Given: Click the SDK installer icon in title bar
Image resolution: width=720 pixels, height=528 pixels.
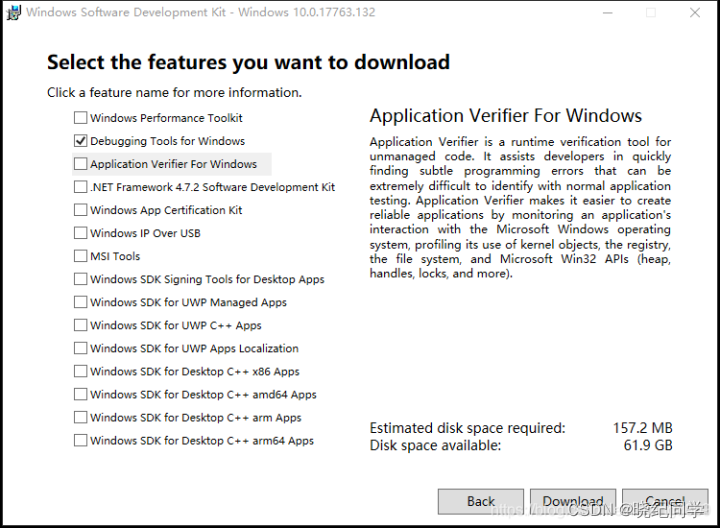Looking at the screenshot, I should coord(13,12).
